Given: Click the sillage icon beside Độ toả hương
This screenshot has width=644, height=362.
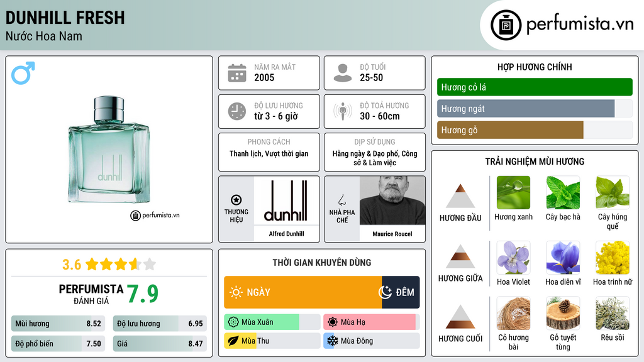Looking at the screenshot, I should (x=343, y=111).
